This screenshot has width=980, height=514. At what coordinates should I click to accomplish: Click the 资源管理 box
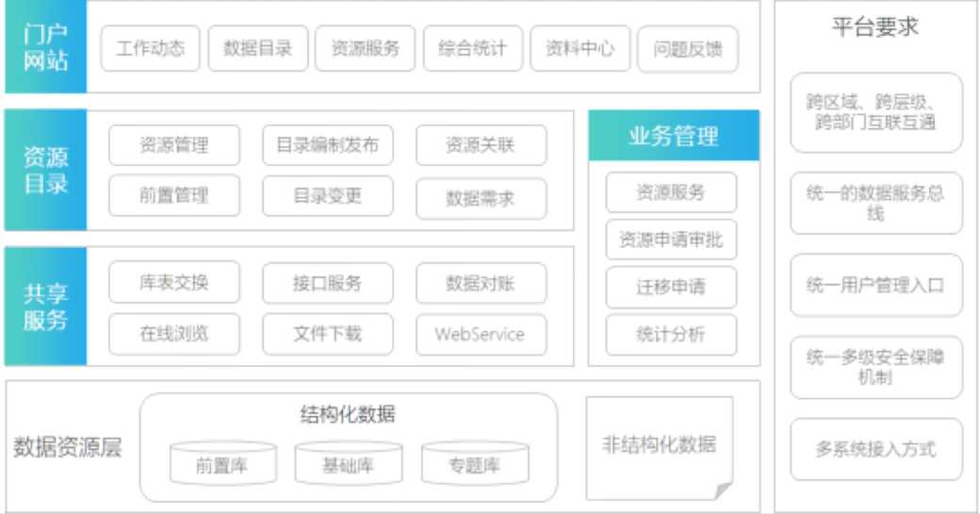pos(174,145)
